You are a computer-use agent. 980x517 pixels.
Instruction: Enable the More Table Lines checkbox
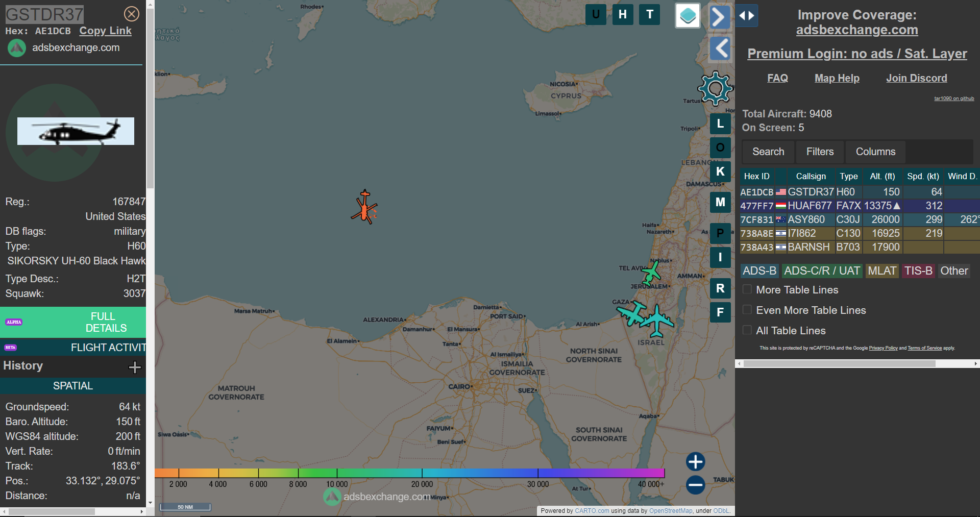click(747, 289)
